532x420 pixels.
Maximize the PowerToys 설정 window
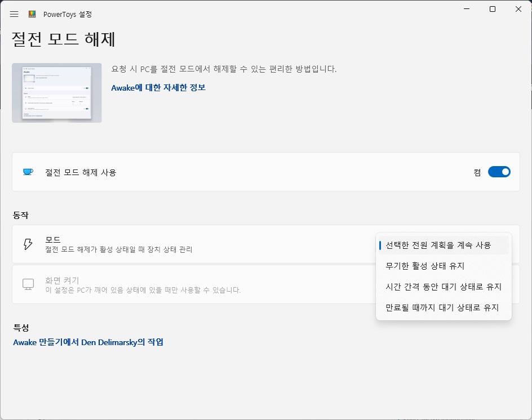click(x=493, y=9)
